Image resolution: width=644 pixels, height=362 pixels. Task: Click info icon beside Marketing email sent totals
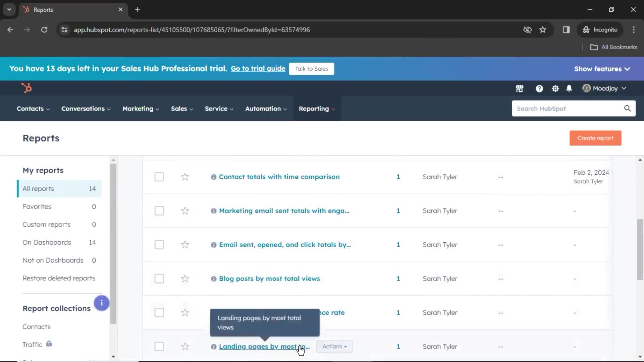coord(213,211)
